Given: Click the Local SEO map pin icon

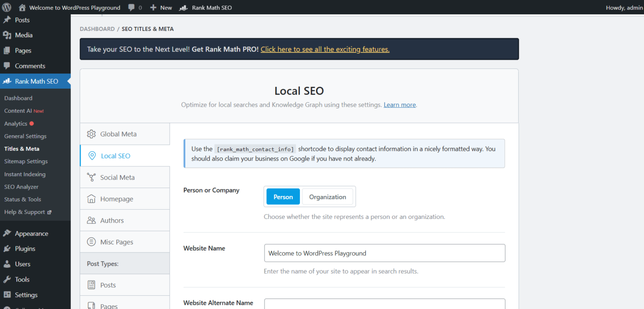Looking at the screenshot, I should point(92,156).
